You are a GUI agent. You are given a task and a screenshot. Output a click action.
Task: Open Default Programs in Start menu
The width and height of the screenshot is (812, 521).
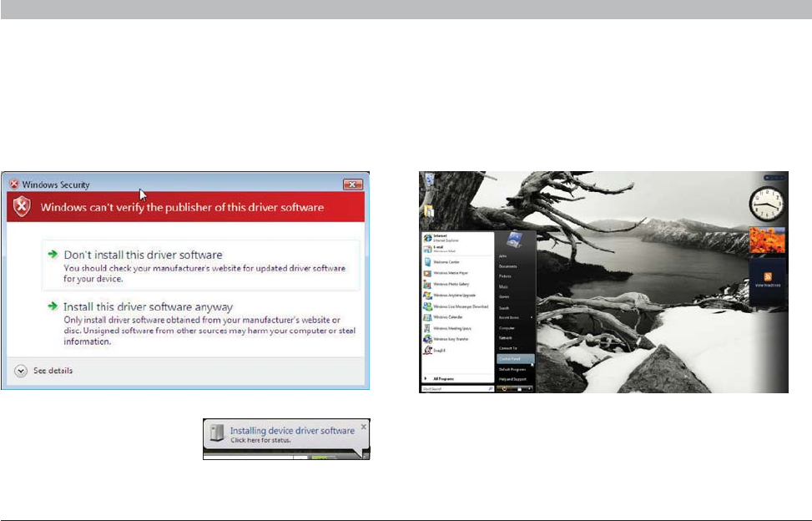pyautogui.click(x=512, y=369)
